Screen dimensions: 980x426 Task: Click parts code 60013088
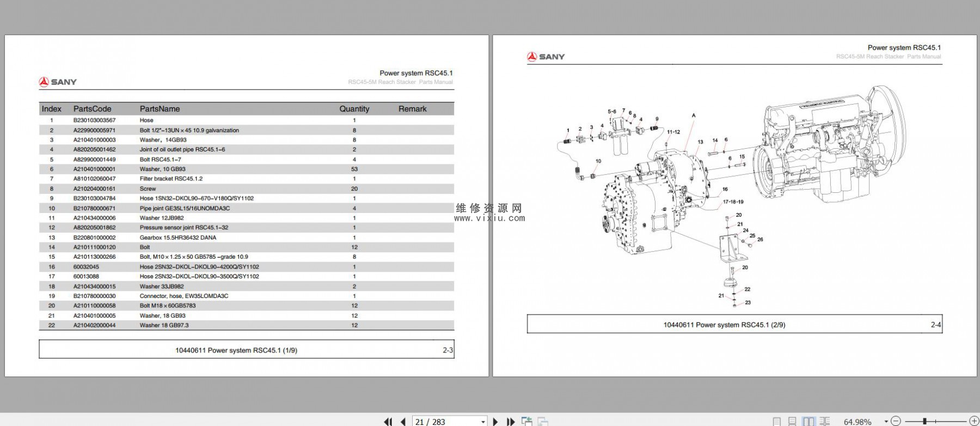pyautogui.click(x=86, y=276)
